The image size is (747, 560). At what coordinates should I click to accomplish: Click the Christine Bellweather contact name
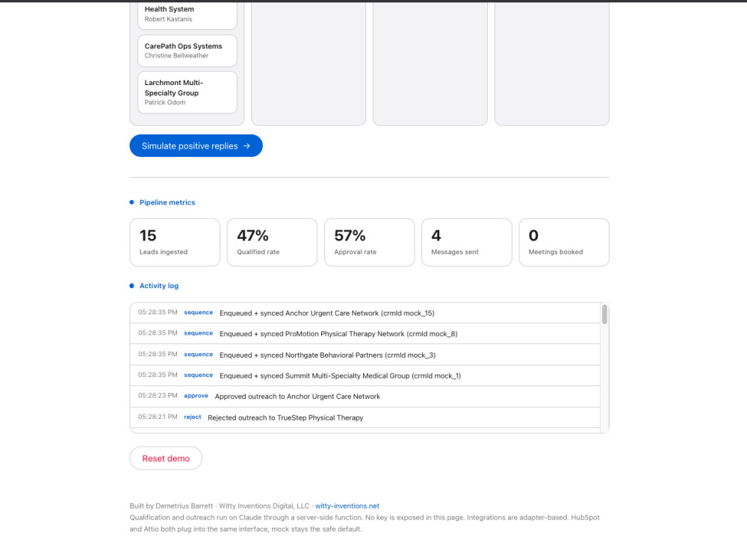coord(176,56)
